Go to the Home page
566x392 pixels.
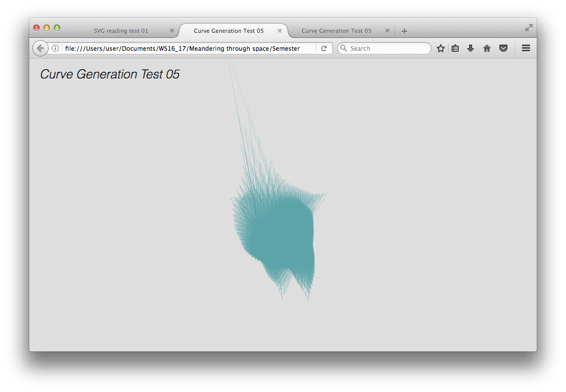487,48
